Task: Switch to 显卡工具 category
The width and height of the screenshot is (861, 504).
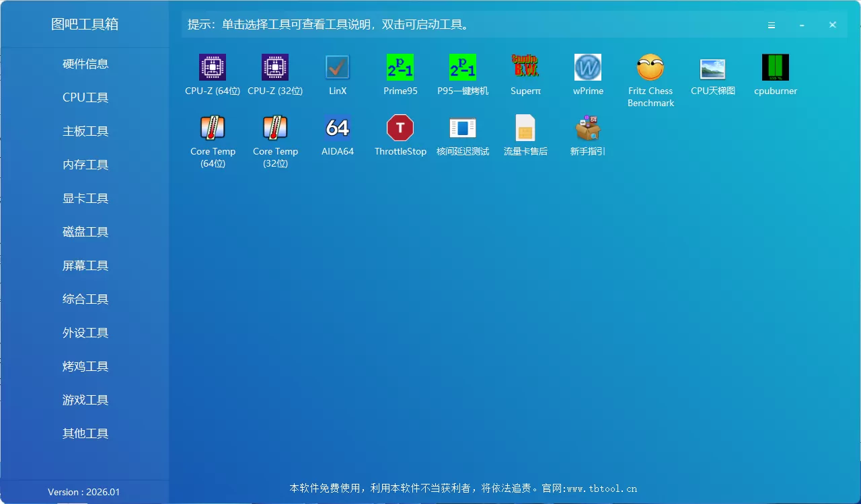Action: pos(85,198)
